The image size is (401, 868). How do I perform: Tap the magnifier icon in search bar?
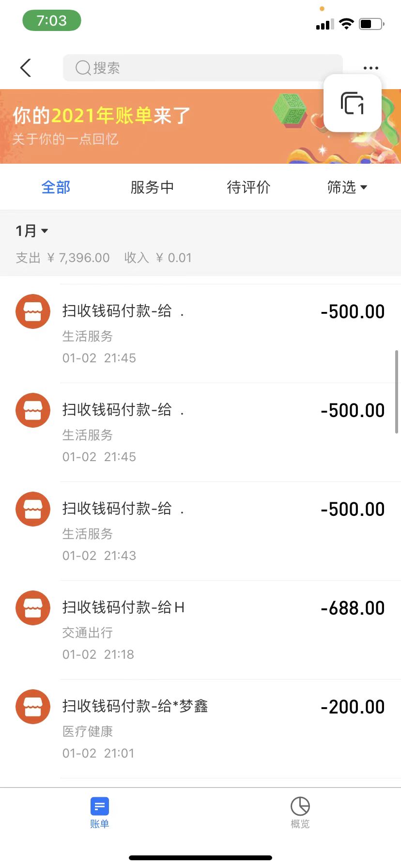pos(83,68)
